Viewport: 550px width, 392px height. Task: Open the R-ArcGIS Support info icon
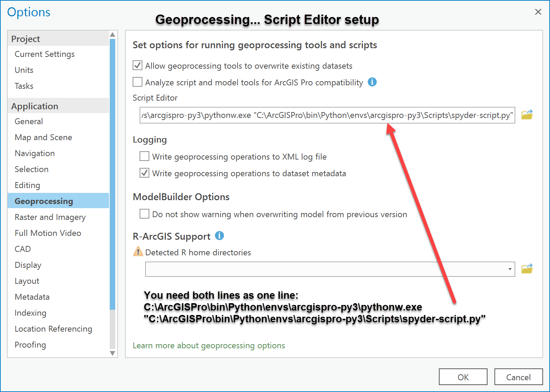(x=219, y=236)
